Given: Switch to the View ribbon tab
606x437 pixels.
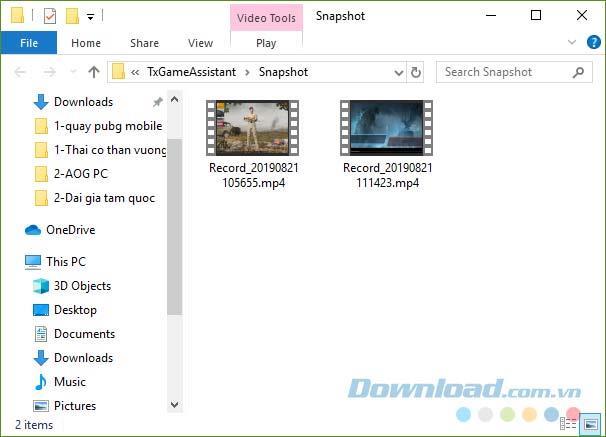Looking at the screenshot, I should point(200,43).
